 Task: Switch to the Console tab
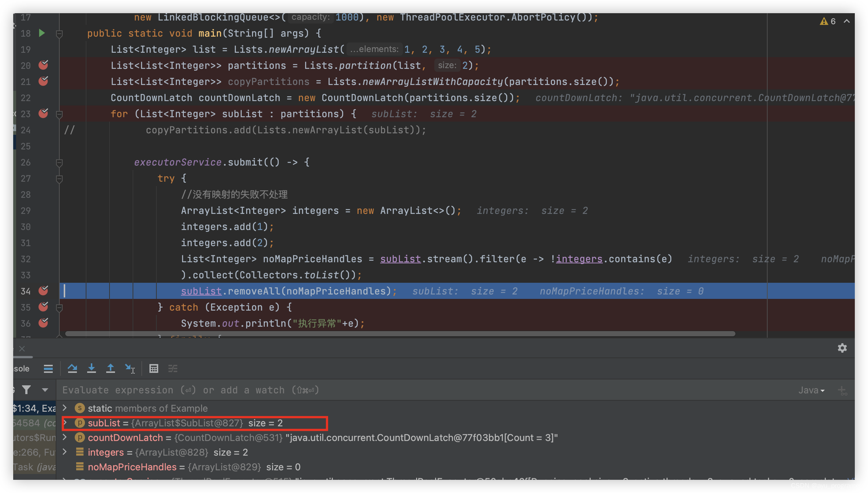22,368
